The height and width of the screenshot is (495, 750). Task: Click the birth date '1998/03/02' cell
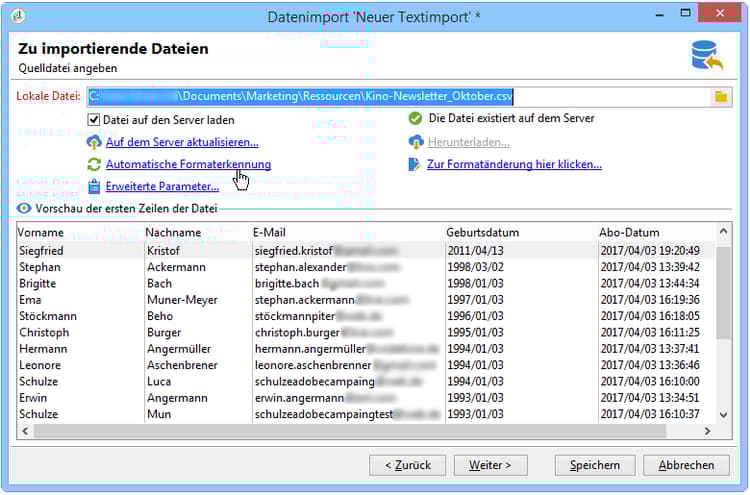tap(521, 267)
